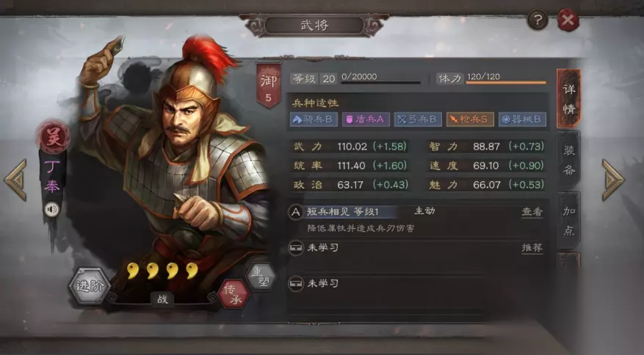Select the 枪兵S troop type badge
The image size is (644, 355).
click(x=470, y=120)
